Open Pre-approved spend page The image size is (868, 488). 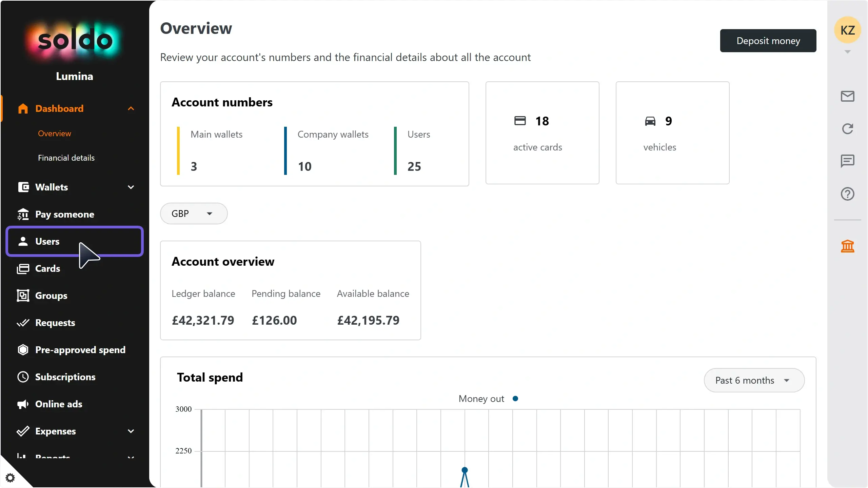click(x=80, y=350)
